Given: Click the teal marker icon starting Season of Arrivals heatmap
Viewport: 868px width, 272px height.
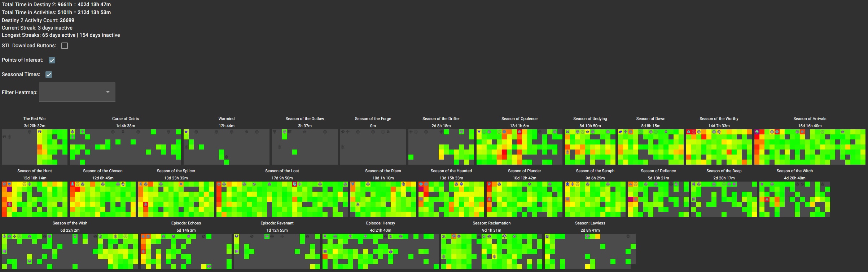Looking at the screenshot, I should 757,132.
